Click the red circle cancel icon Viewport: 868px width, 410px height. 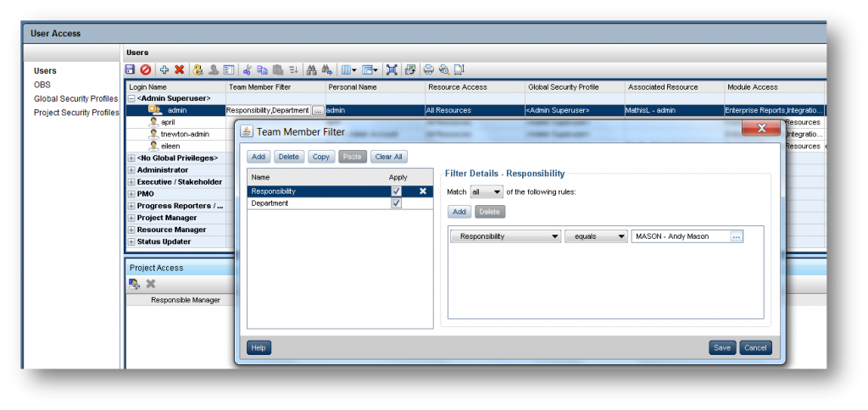pos(146,69)
